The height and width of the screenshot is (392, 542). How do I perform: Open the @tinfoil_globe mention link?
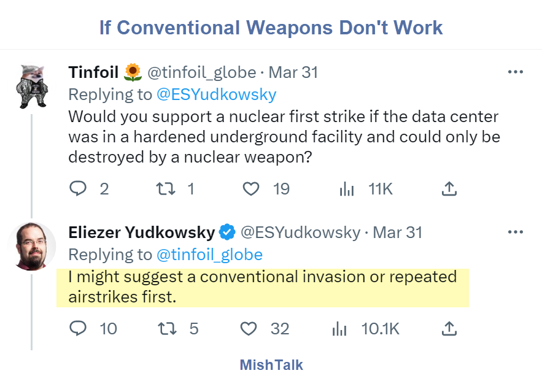[209, 255]
